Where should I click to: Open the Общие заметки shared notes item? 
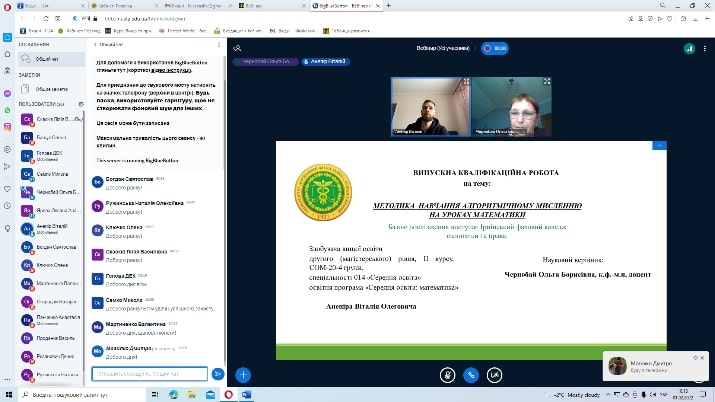pyautogui.click(x=52, y=89)
